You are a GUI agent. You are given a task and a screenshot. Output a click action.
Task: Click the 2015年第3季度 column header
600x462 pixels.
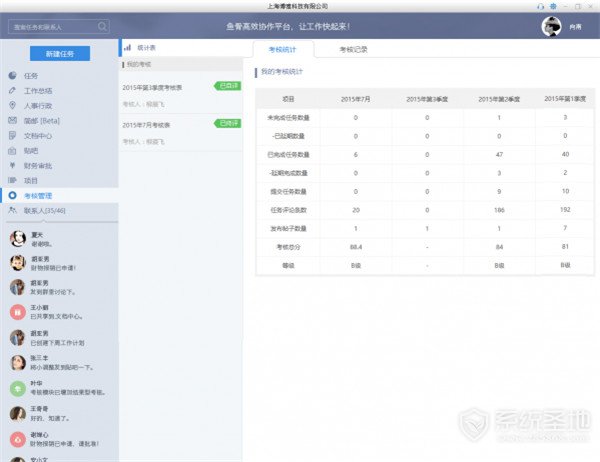pyautogui.click(x=427, y=99)
